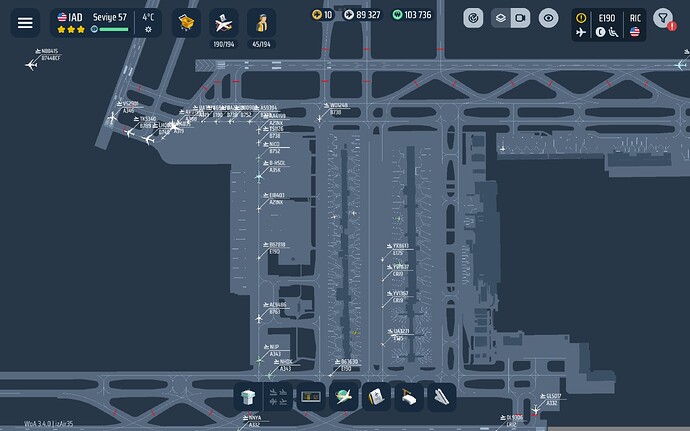Toggle the map layers view
This screenshot has height=431, width=690.
pyautogui.click(x=499, y=18)
